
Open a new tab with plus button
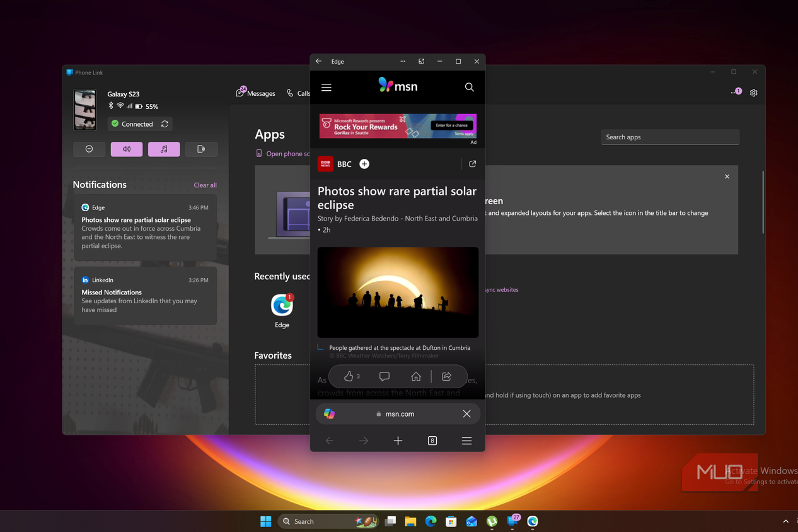[x=398, y=441]
